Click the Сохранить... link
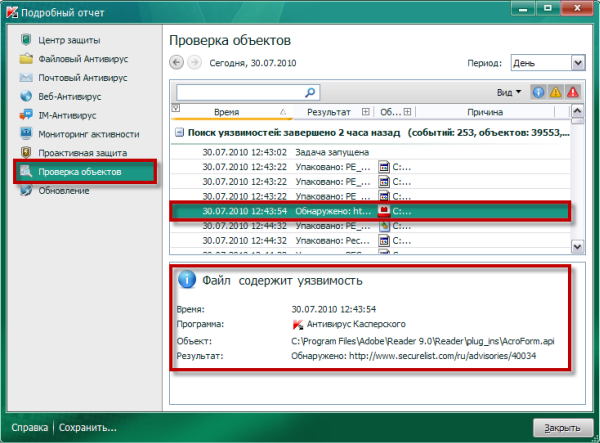This screenshot has height=443, width=600. pos(88,427)
